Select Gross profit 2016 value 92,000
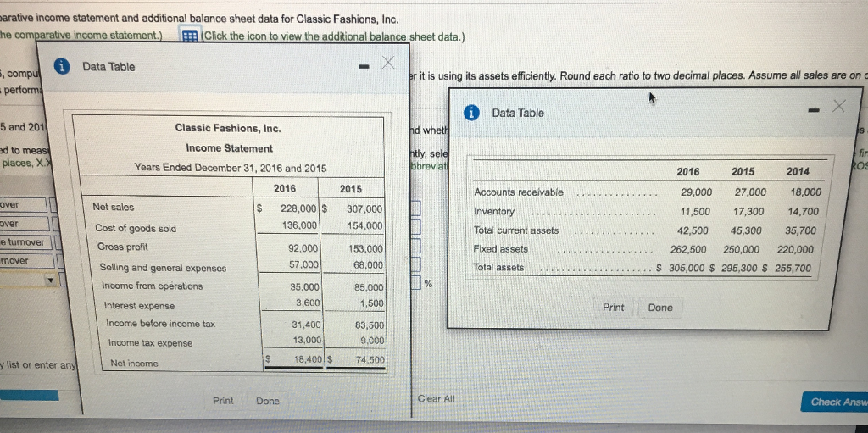 pyautogui.click(x=303, y=248)
